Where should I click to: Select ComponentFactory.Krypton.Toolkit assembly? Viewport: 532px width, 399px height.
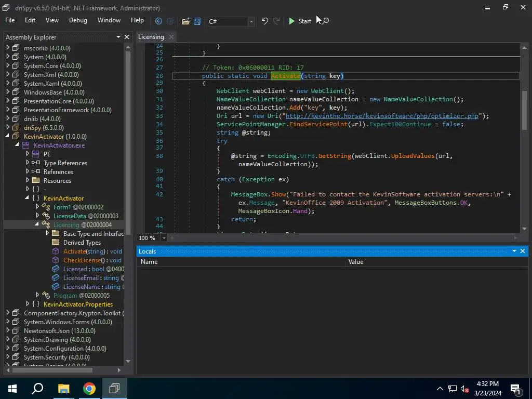(x=73, y=313)
